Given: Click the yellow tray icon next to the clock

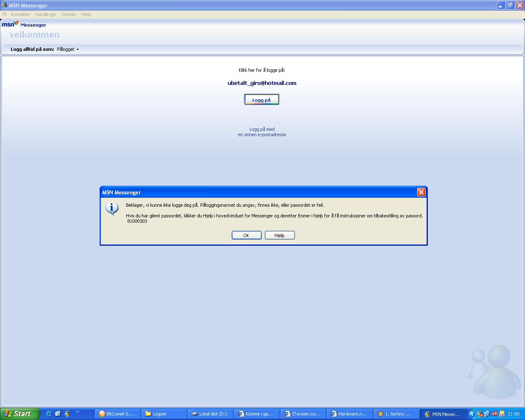Looking at the screenshot, I should coord(502,414).
